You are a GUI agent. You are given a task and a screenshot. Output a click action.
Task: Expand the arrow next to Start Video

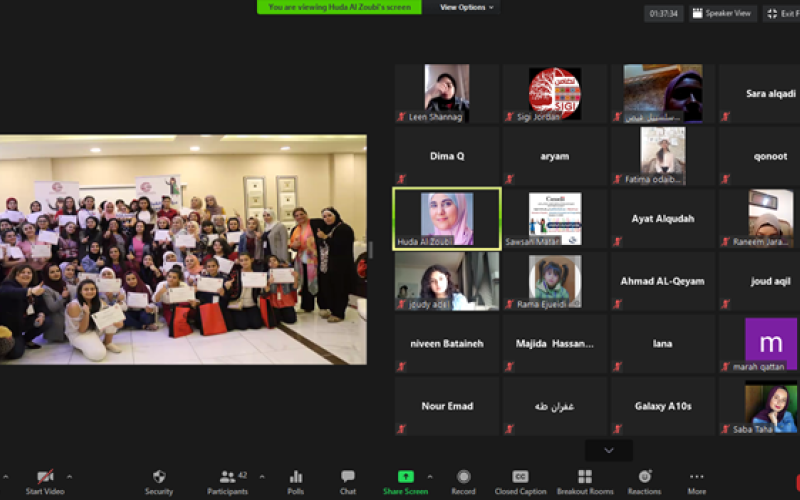tap(69, 476)
